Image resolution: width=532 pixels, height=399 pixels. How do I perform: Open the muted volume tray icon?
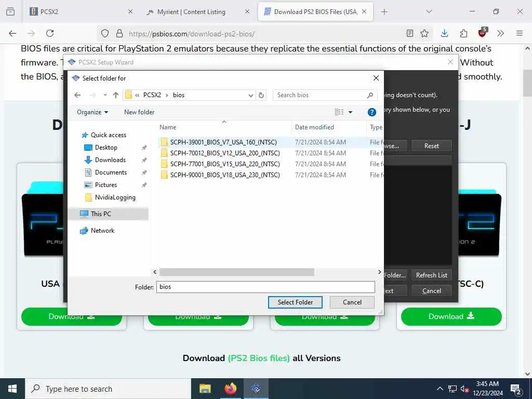[465, 389]
